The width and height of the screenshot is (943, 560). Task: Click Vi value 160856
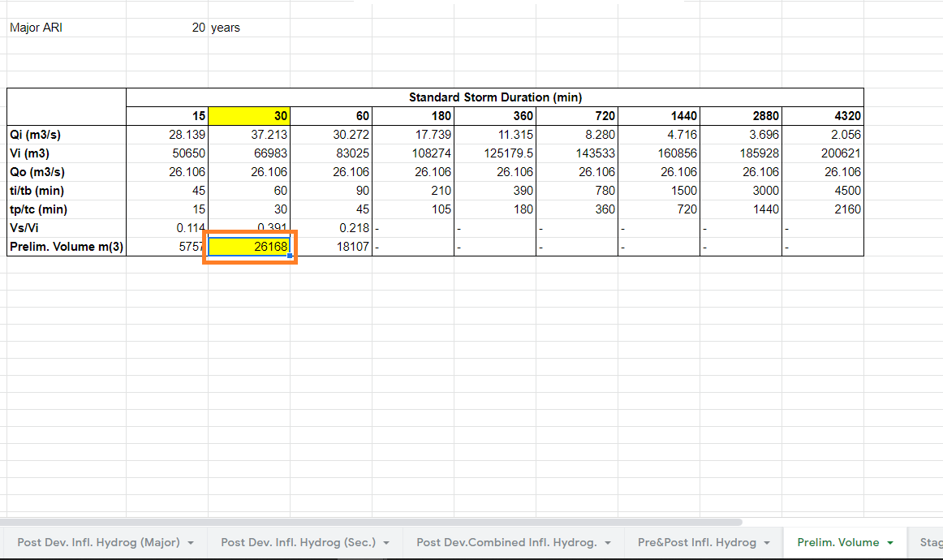(x=659, y=153)
